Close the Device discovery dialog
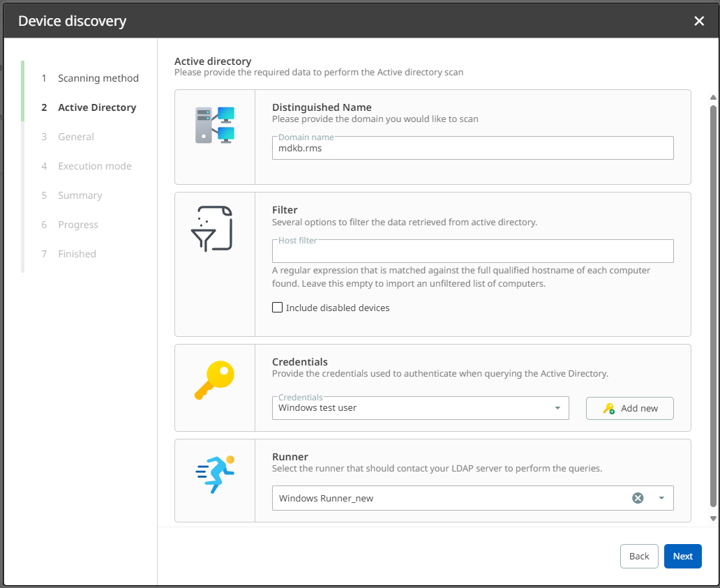 click(x=699, y=21)
